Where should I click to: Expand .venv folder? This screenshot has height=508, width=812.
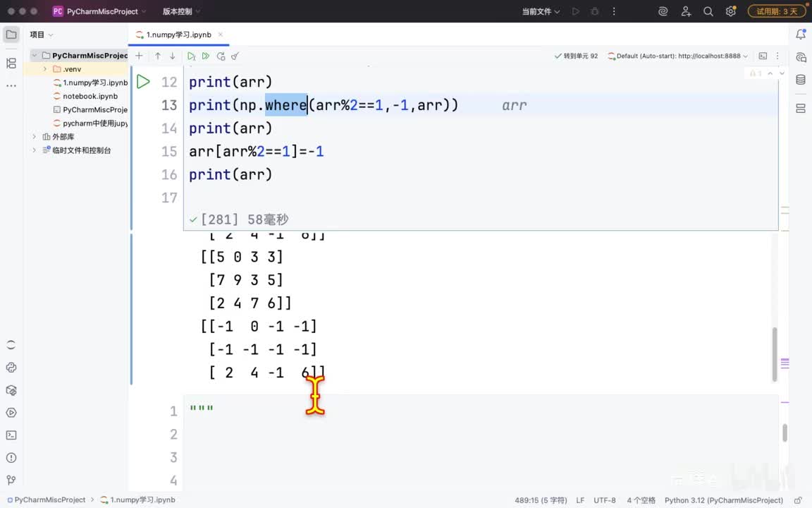coord(45,69)
